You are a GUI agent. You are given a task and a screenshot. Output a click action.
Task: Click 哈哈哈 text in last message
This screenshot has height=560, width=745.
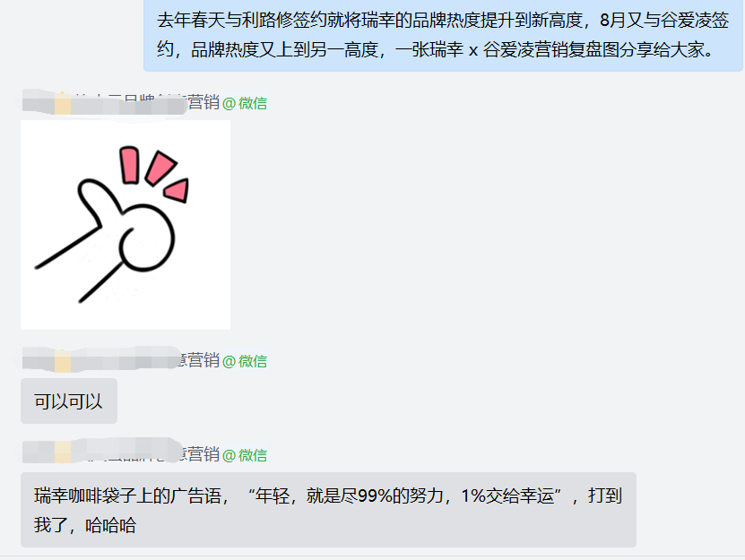click(x=110, y=525)
